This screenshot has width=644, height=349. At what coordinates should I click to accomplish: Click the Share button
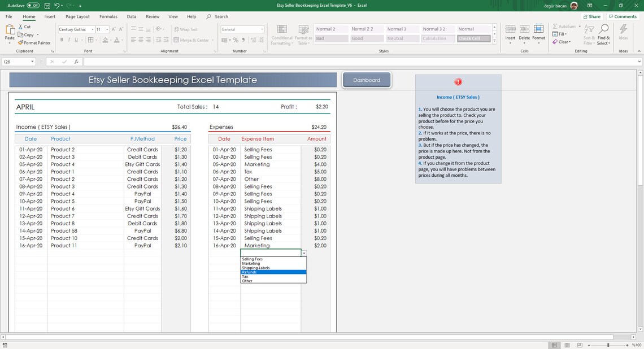(x=591, y=16)
